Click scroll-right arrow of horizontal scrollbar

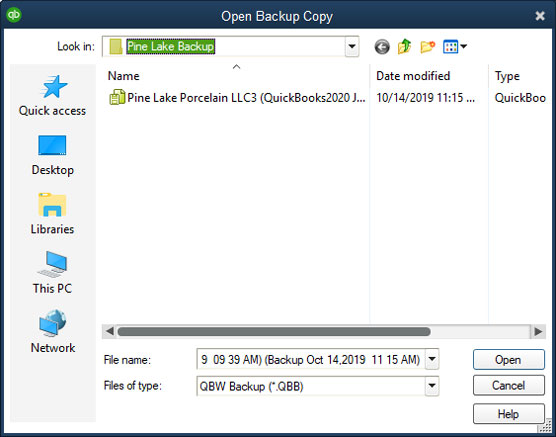(x=538, y=331)
